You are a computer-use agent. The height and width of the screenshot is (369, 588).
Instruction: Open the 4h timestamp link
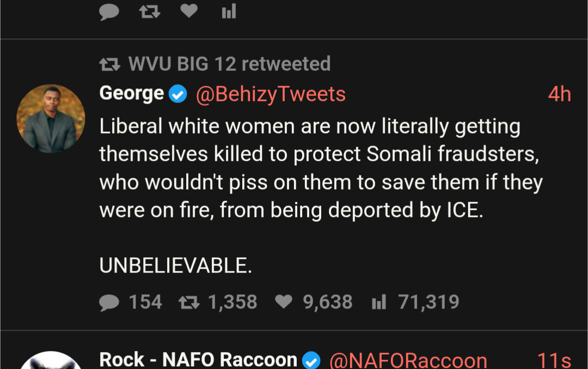(x=559, y=94)
